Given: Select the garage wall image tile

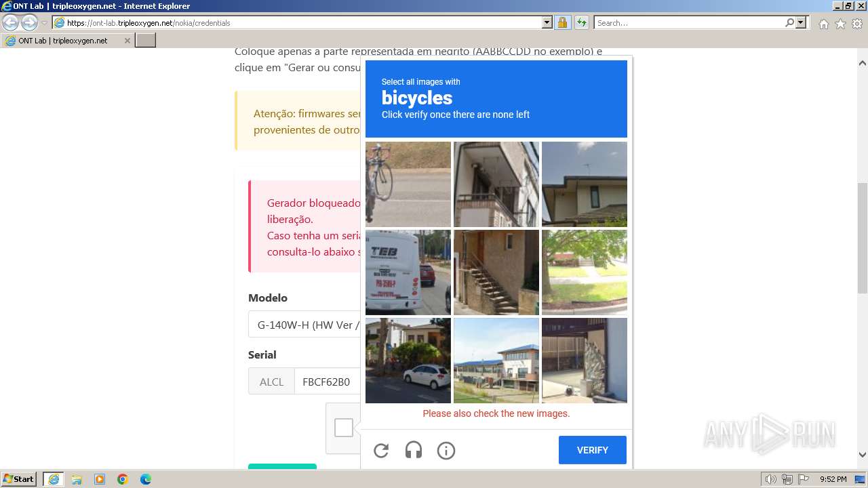Looking at the screenshot, I should click(585, 361).
